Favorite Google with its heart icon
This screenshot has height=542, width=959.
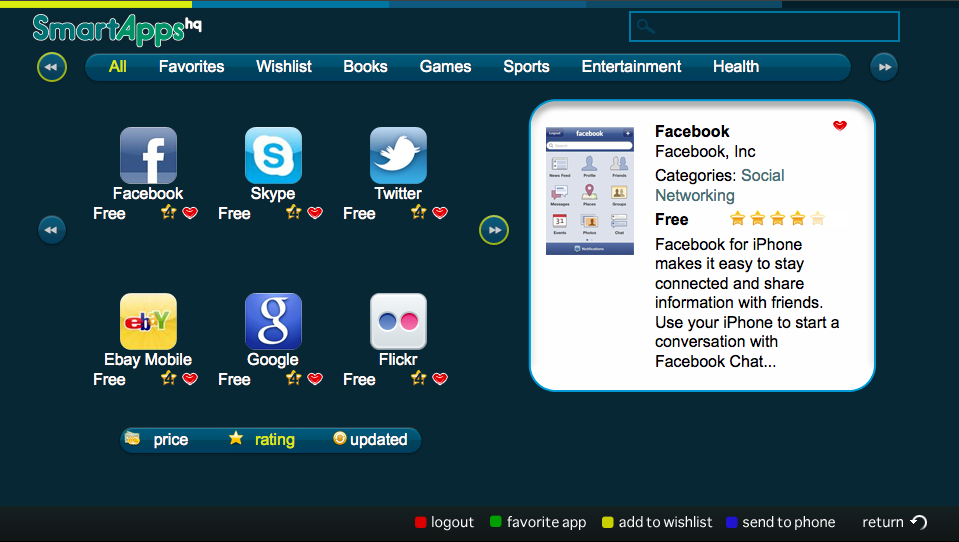point(315,379)
